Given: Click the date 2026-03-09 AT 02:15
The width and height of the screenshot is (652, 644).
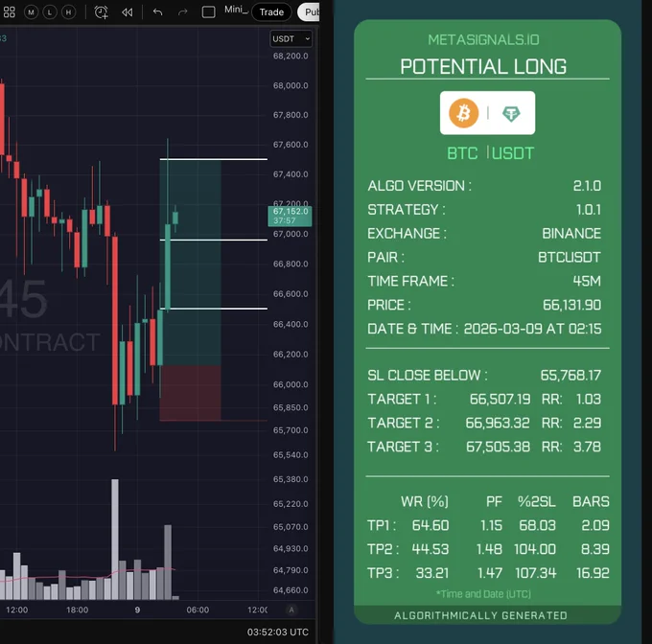Looking at the screenshot, I should point(533,329).
